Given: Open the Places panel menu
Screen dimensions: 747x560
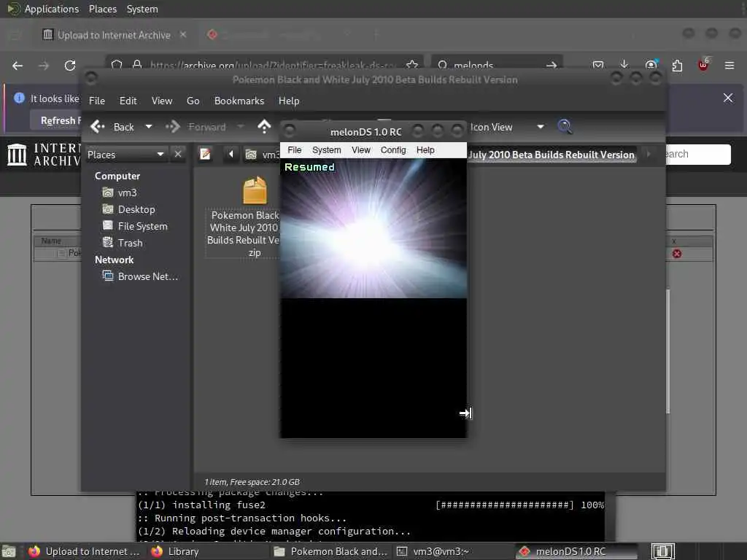Looking at the screenshot, I should click(102, 9).
